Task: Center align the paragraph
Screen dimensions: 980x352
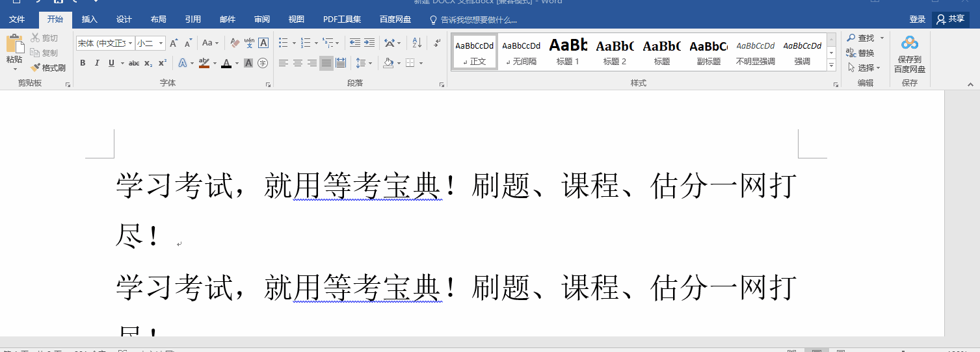Action: (x=298, y=63)
